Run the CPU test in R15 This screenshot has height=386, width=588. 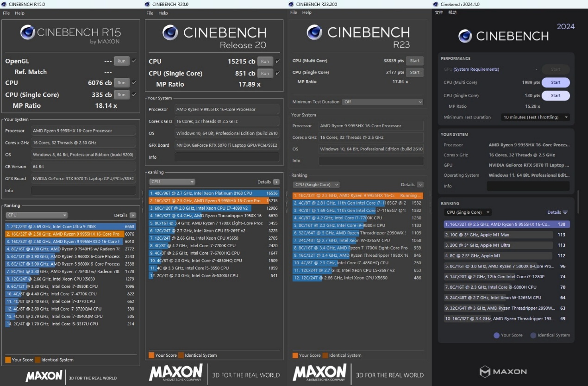(122, 82)
